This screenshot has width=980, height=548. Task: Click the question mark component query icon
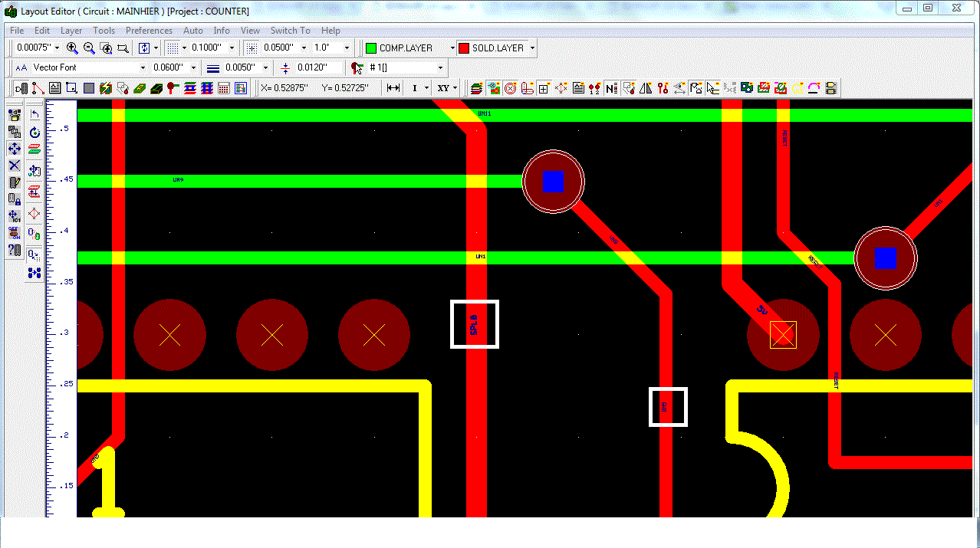[x=15, y=250]
